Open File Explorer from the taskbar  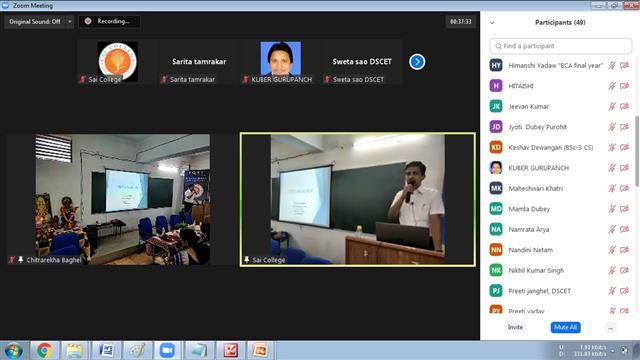[74, 351]
